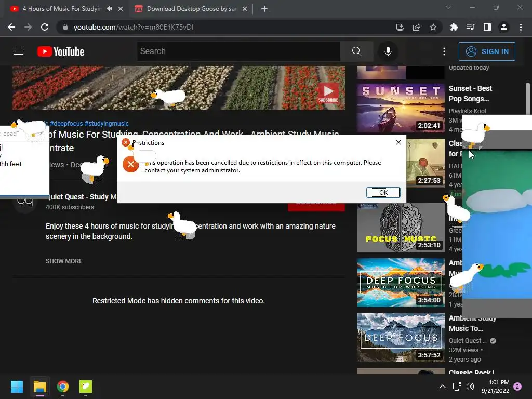Open the Focus Music 2:53:10 thumbnail
This screenshot has height=399, width=532.
tap(401, 228)
